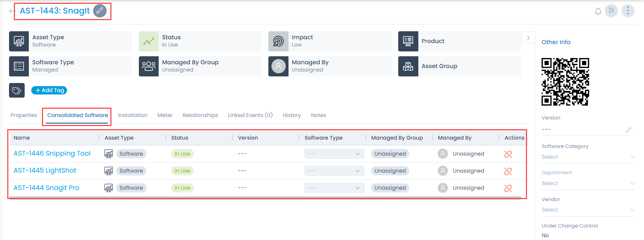Open the notifications bell icon

[598, 11]
